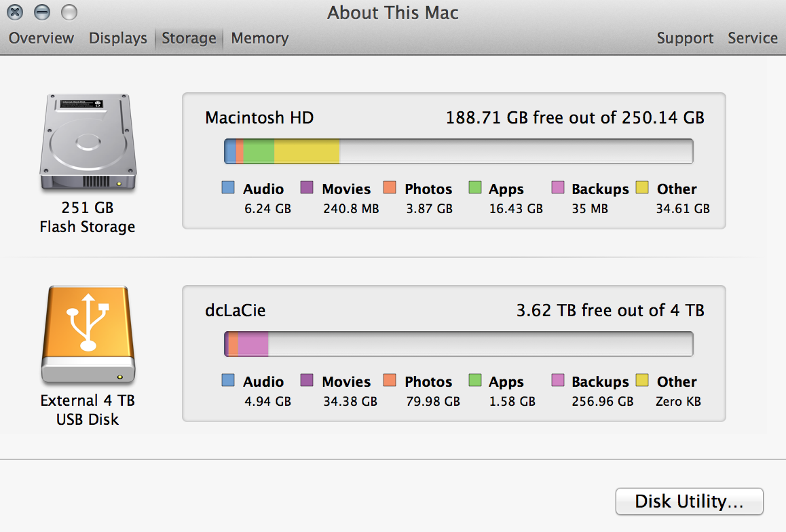Click the Audio swatch under Macintosh HD
The image size is (786, 532).
[229, 188]
